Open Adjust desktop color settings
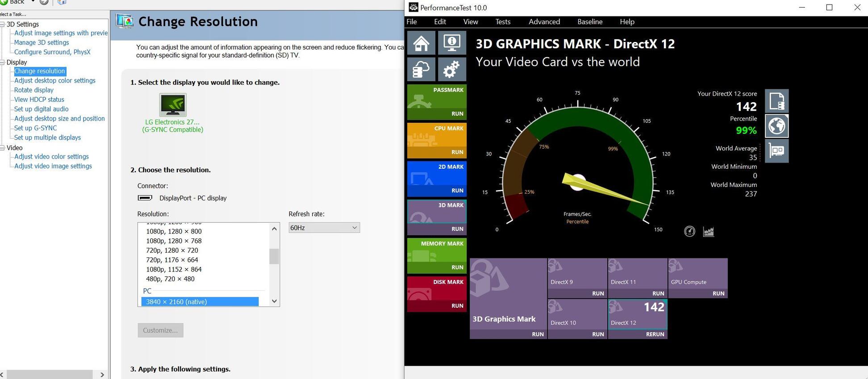The image size is (868, 379). [55, 80]
